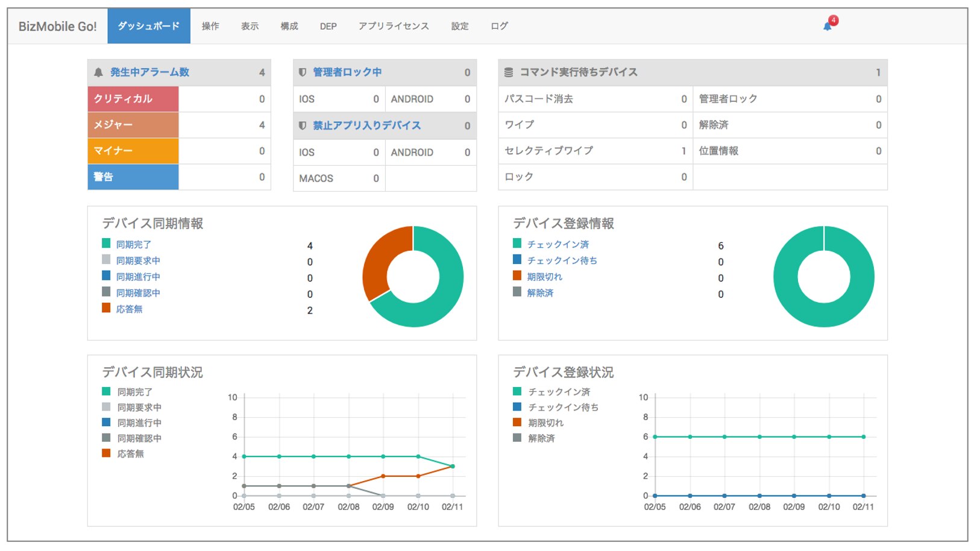Click the notification bell icon
This screenshot has height=551, width=980.
828,27
